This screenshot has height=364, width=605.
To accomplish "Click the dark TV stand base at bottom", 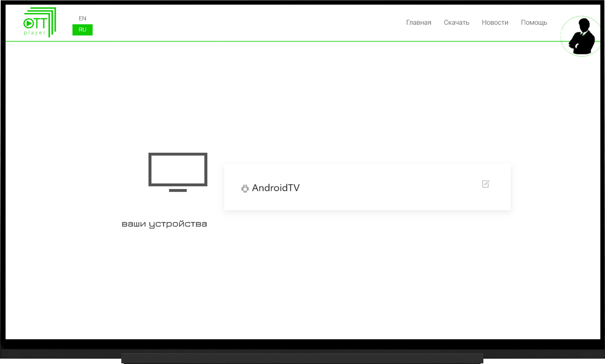I will tap(302, 359).
